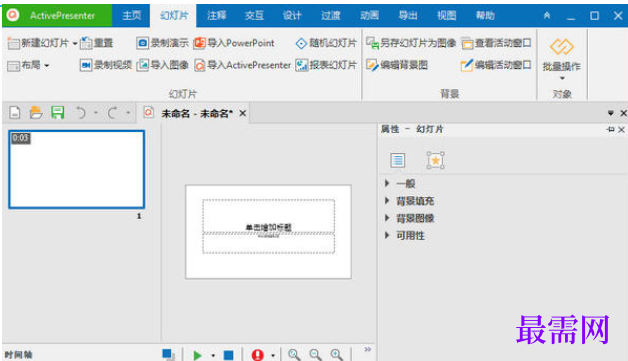Click the ActivePresenter logo icon

[13, 15]
